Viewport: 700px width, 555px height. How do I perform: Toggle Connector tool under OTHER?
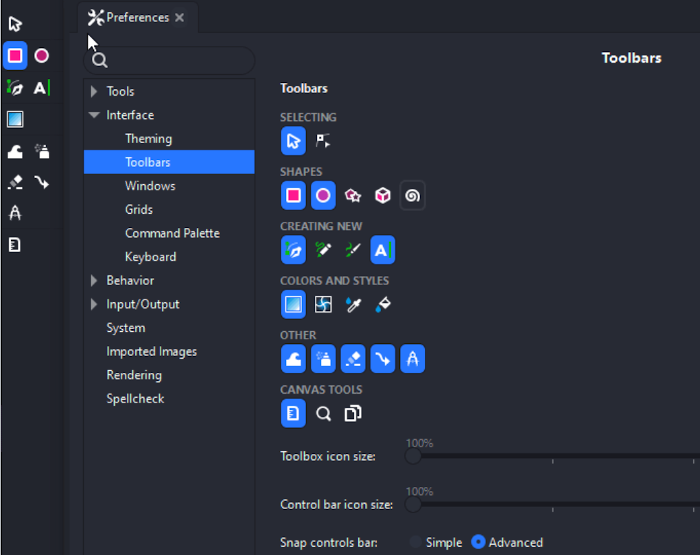(x=383, y=359)
